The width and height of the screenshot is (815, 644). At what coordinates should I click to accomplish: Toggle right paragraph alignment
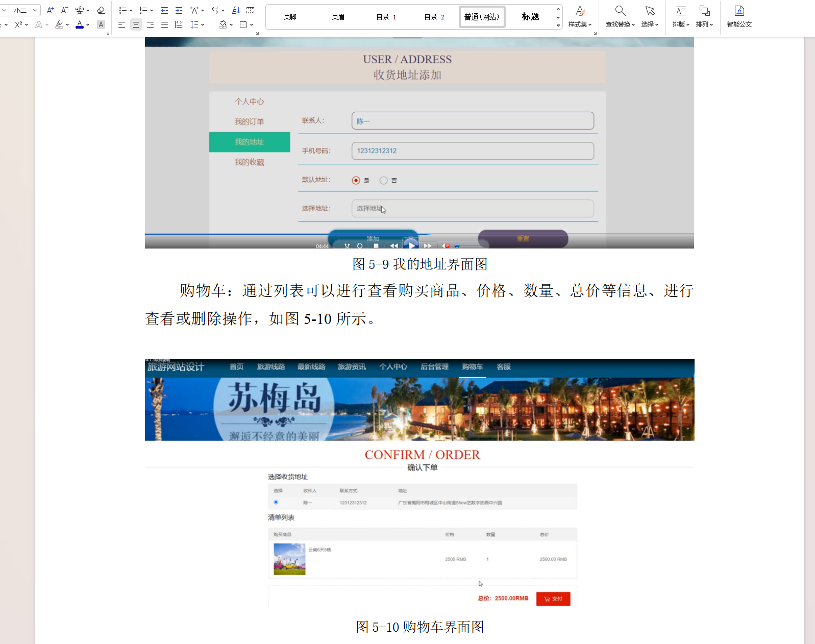150,24
